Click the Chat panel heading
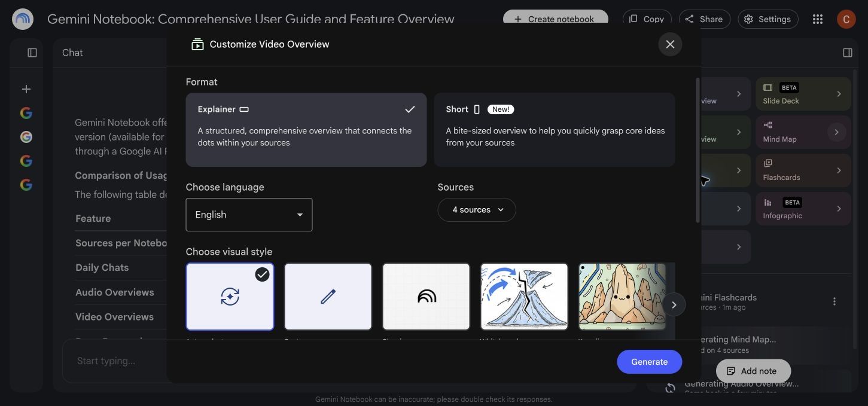 (72, 53)
